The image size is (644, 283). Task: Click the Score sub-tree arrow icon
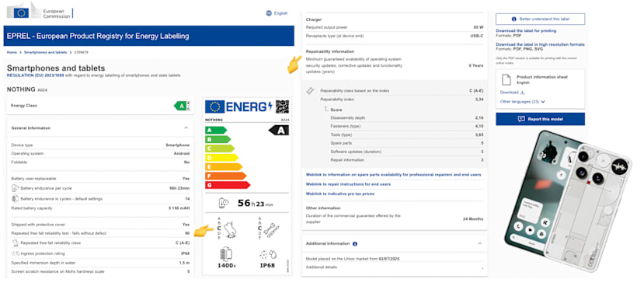pos(326,110)
